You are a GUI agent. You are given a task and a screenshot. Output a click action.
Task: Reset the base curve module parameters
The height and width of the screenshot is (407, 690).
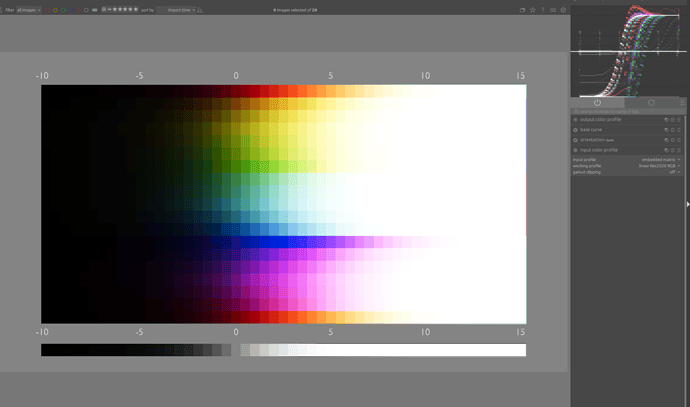[673, 129]
